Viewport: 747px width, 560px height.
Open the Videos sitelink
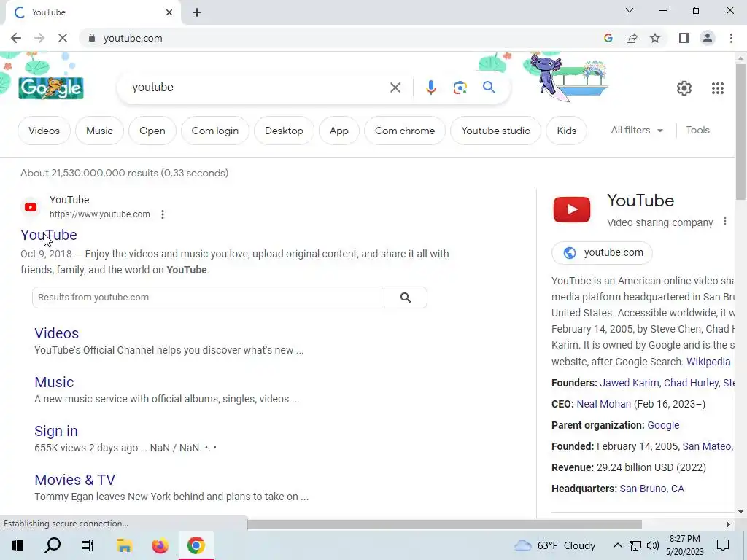(x=56, y=333)
